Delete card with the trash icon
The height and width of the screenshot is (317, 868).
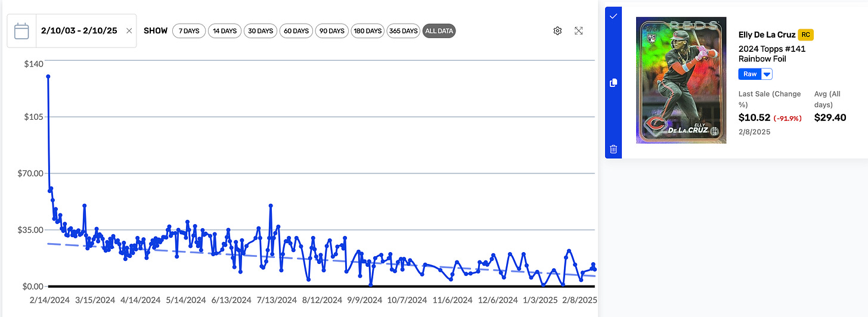(x=613, y=149)
